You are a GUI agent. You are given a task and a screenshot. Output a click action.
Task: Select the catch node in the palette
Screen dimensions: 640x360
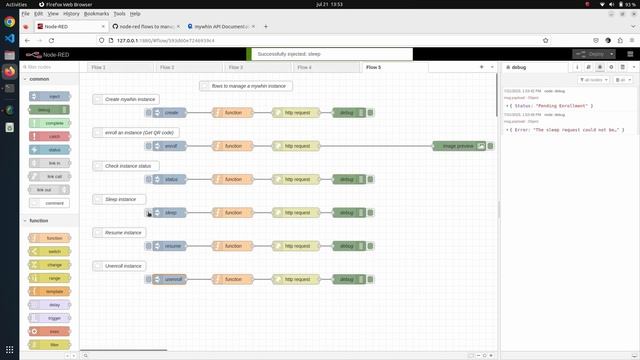click(x=49, y=136)
